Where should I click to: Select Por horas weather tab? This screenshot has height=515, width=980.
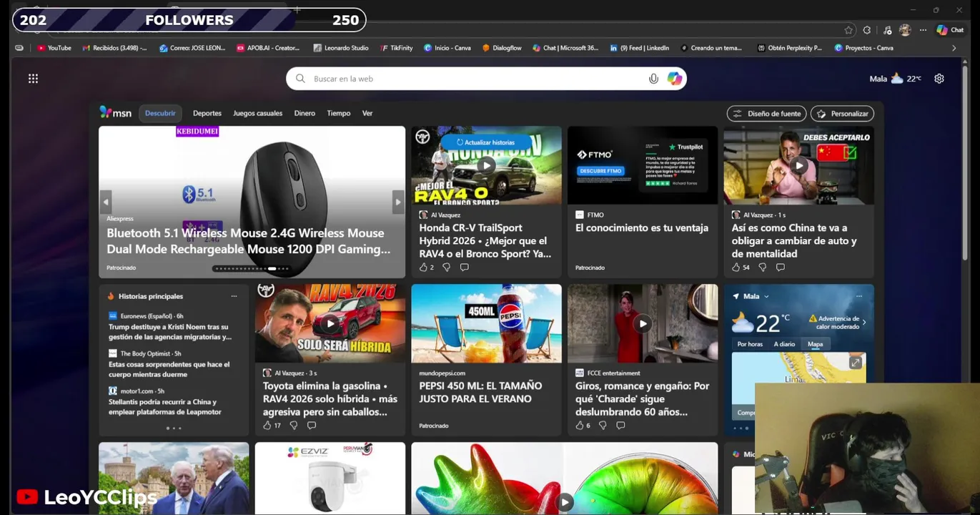tap(750, 344)
